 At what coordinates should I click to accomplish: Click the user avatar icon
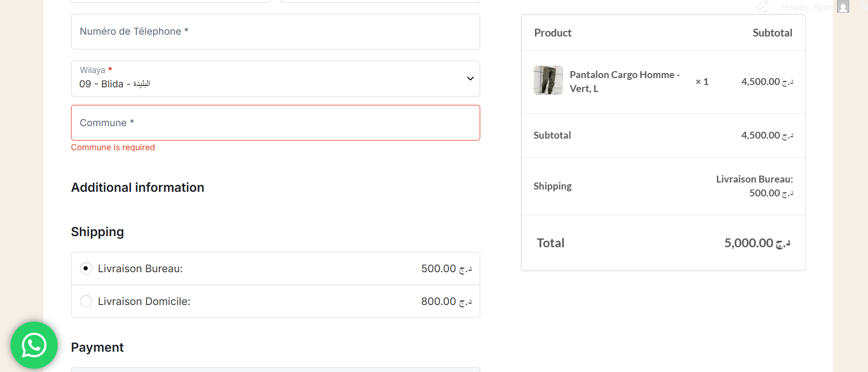point(843,6)
